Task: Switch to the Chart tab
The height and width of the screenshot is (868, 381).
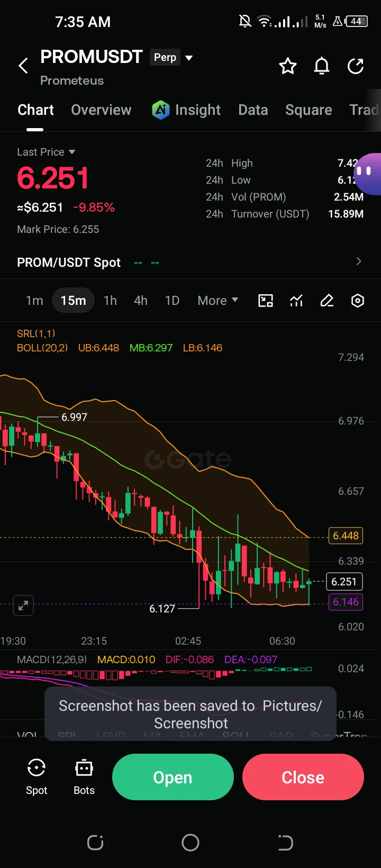Action: [35, 110]
